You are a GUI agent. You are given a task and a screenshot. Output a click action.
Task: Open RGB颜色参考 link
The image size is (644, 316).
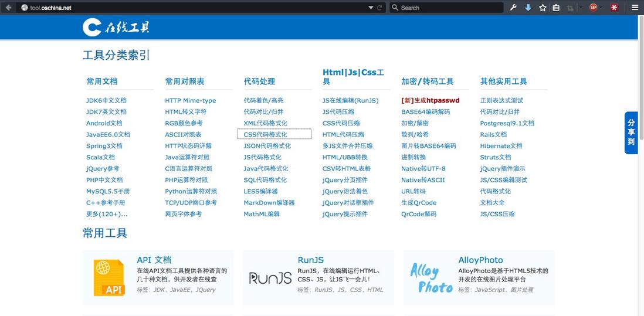click(x=184, y=123)
